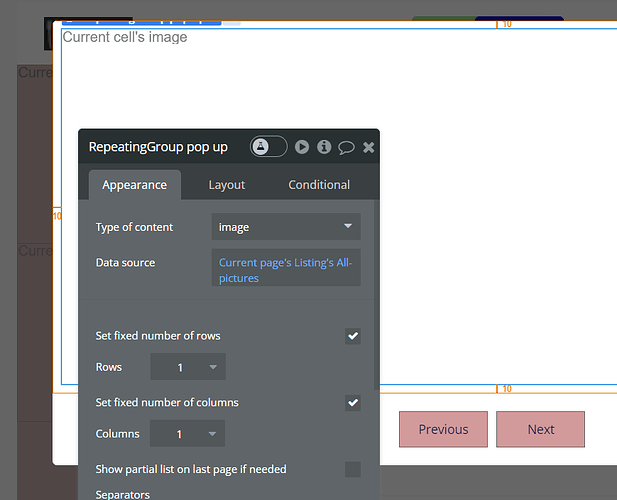The height and width of the screenshot is (500, 617).
Task: Click the property editor vertical scrollbar
Action: (x=377, y=295)
